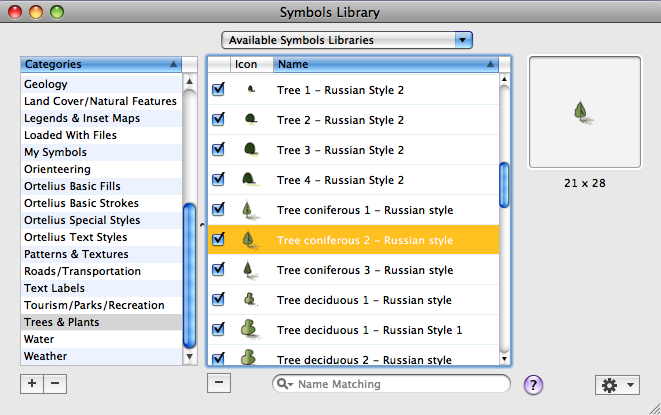Click the Tree coniferous 1 symbol icon

[x=252, y=210]
